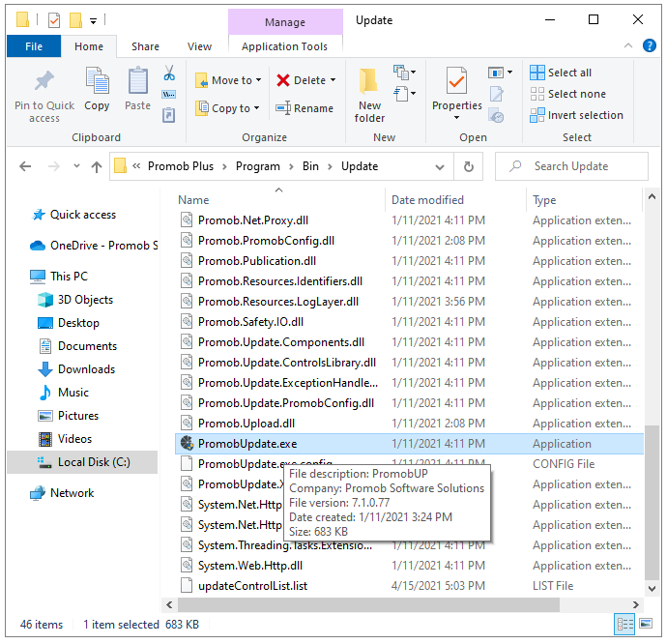Collapse the ribbon with the chevron
Image resolution: width=667 pixels, height=644 pixels.
click(628, 45)
